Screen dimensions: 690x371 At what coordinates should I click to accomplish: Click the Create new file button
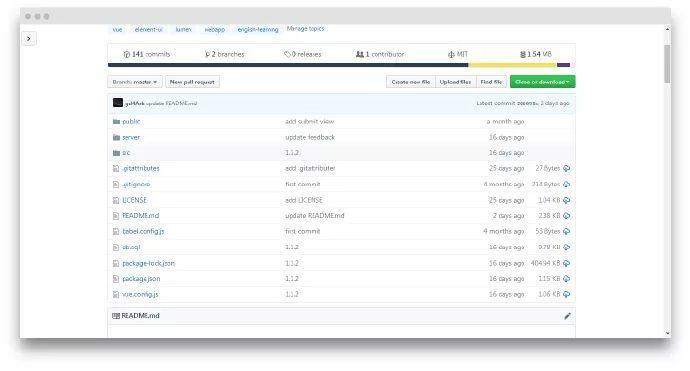[x=411, y=82]
